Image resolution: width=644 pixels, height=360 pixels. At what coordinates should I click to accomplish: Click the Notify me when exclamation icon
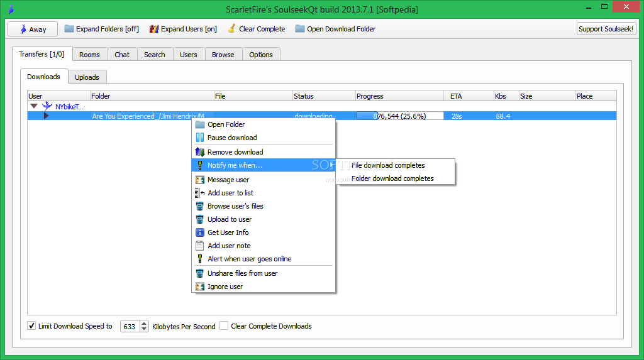pos(200,165)
